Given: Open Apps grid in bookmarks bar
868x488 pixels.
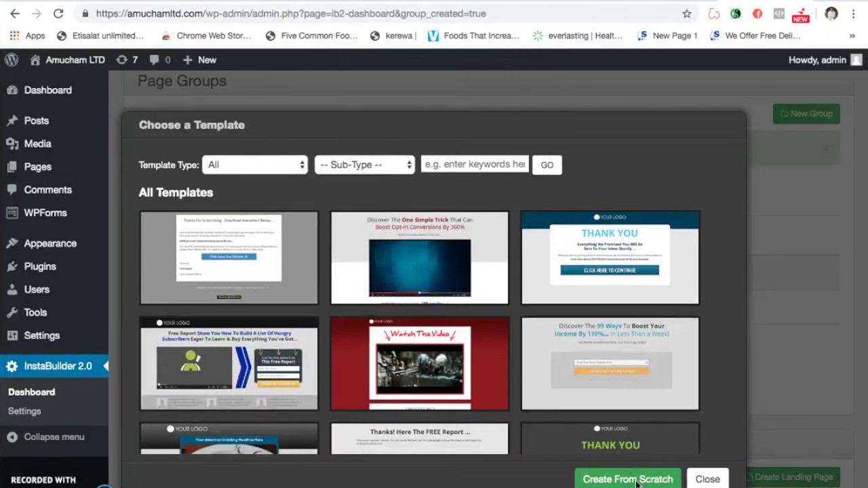Looking at the screenshot, I should point(27,36).
